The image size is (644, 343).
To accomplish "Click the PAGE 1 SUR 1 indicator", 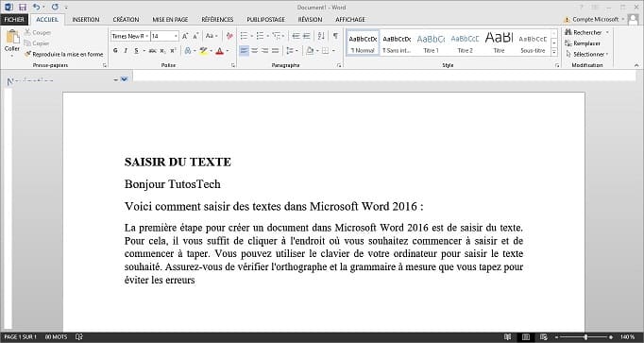I will tap(20, 336).
